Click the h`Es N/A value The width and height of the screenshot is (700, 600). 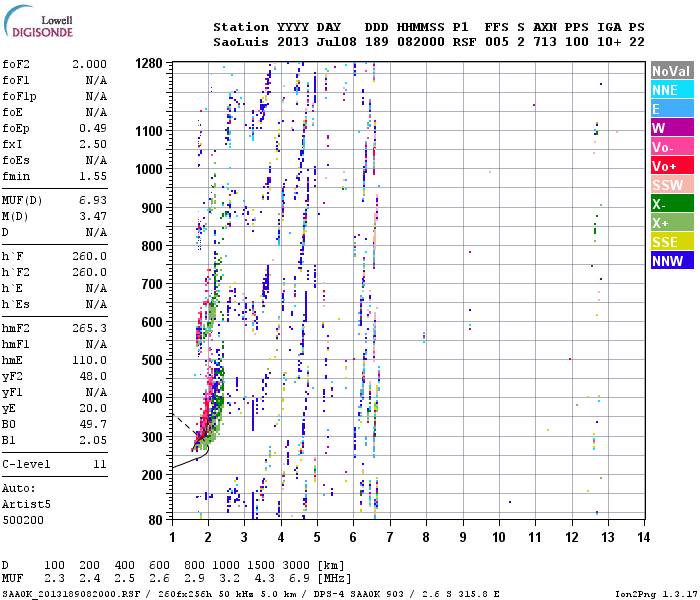pos(96,304)
